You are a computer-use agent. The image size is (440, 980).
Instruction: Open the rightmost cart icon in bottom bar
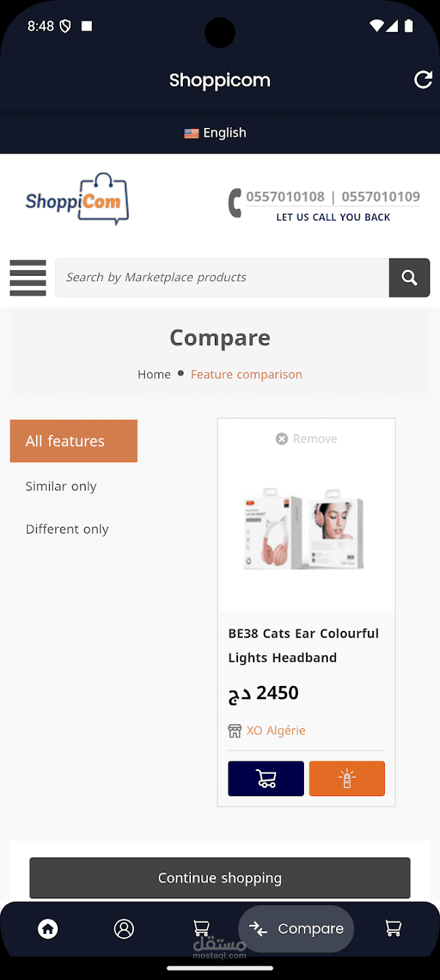(x=393, y=928)
